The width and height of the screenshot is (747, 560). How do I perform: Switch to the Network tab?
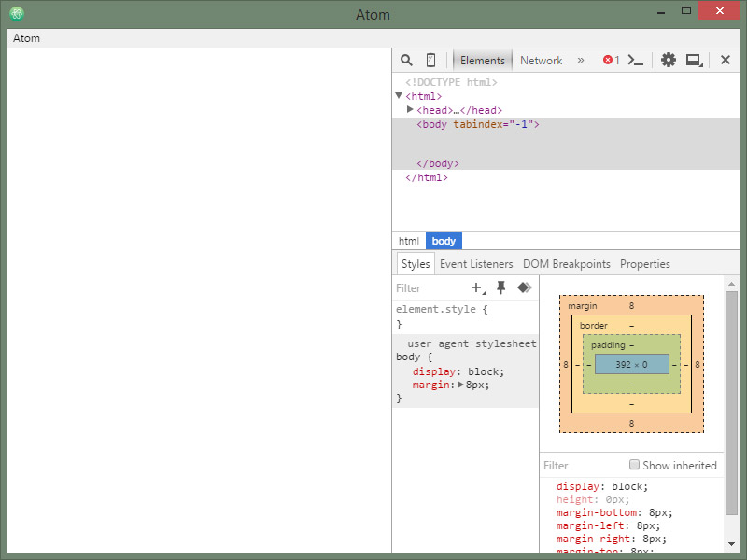tap(541, 60)
